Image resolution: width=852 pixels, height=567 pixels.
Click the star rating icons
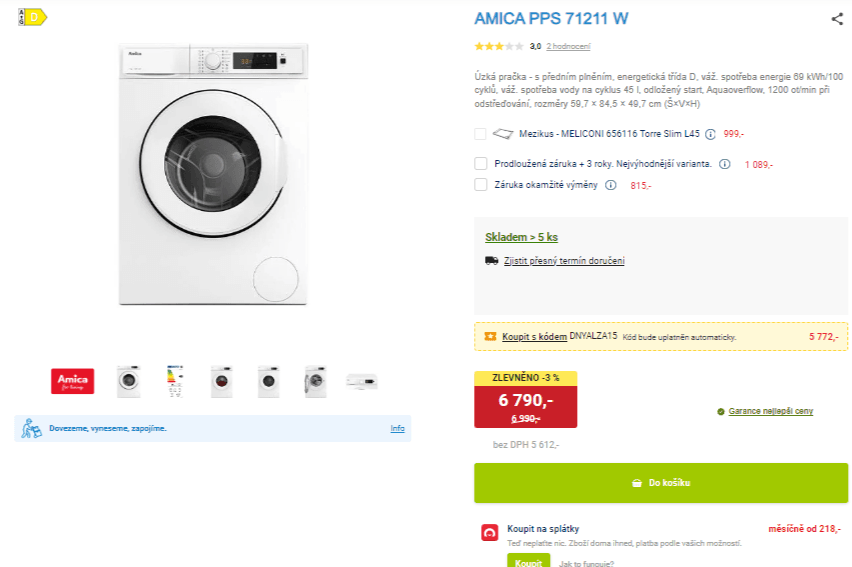[x=499, y=46]
